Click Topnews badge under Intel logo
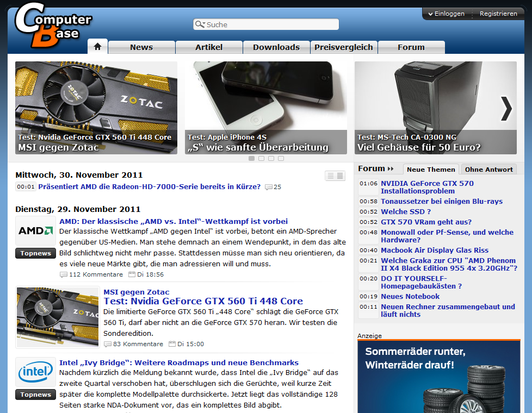 (x=35, y=395)
